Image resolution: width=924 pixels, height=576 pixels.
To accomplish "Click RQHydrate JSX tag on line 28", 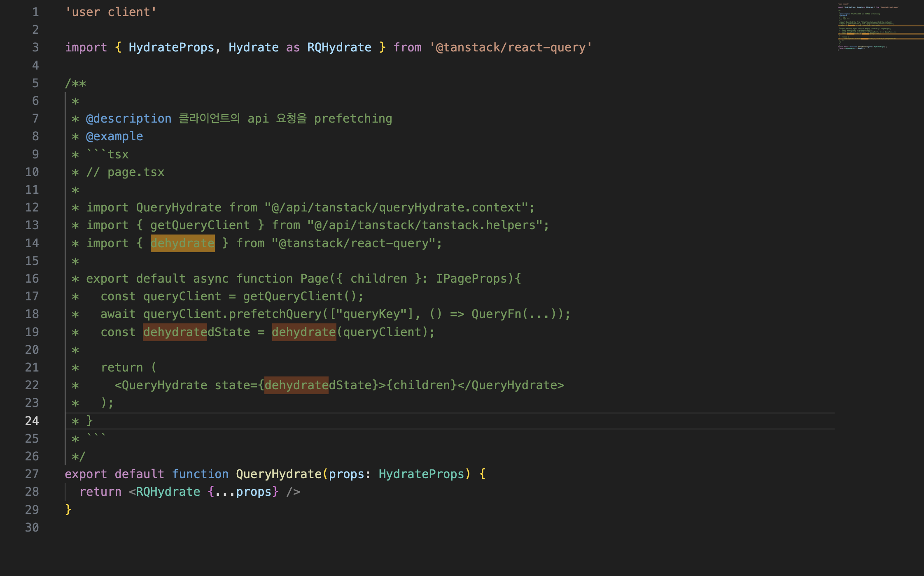I will [x=168, y=492].
